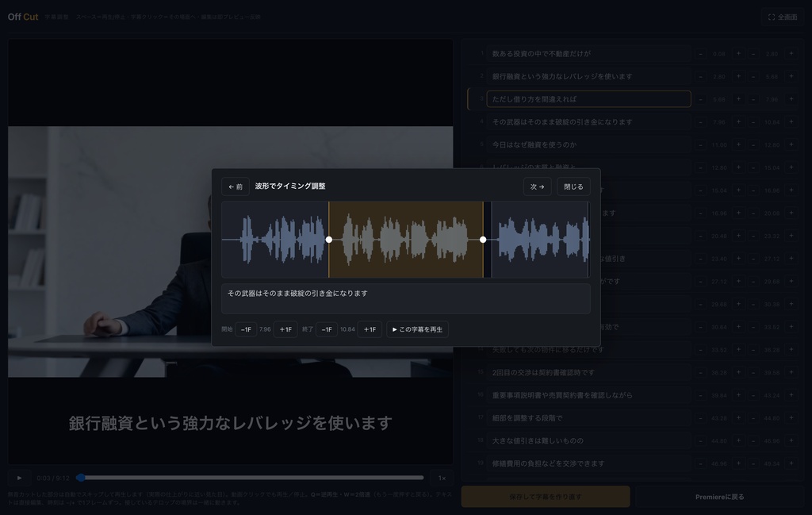
Task: Increase end time 7.96 in row ただし借り方を間違えれば
Action: tap(791, 99)
